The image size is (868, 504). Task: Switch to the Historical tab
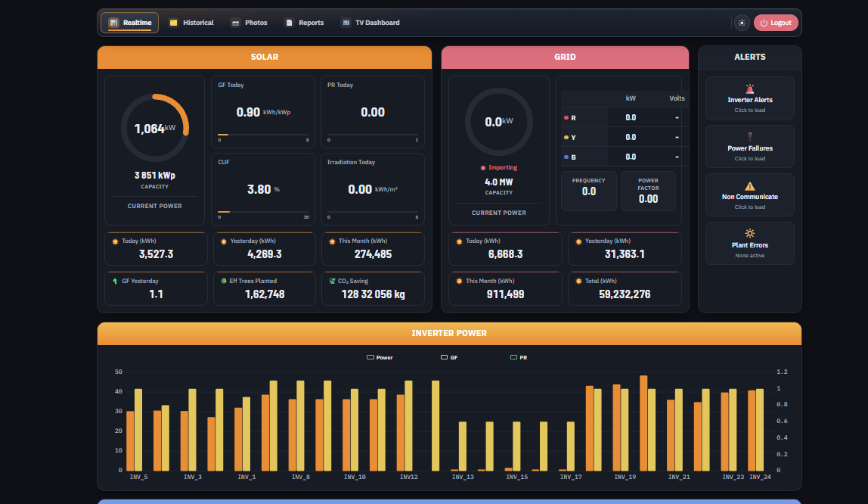(x=191, y=23)
